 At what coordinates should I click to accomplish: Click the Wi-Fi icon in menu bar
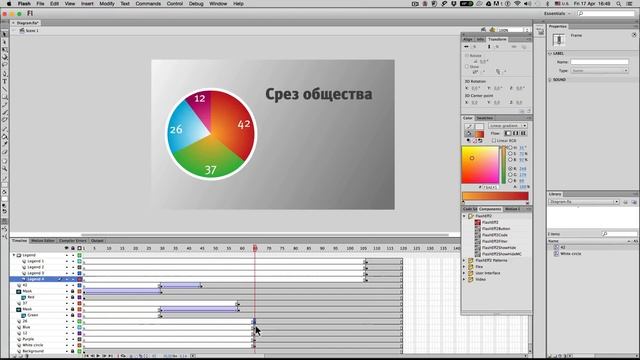tap(518, 4)
